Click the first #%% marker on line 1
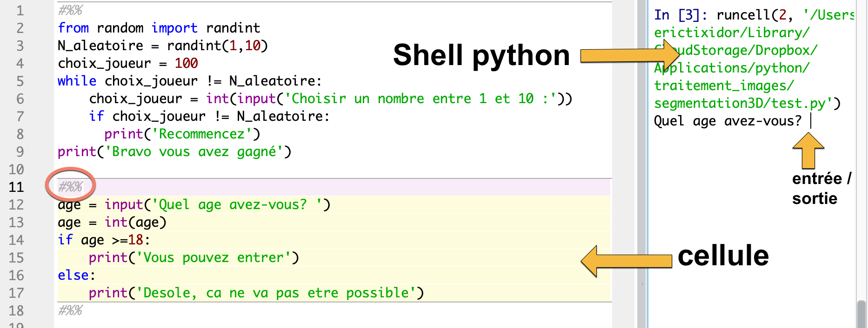868x328 pixels. pyautogui.click(x=70, y=10)
